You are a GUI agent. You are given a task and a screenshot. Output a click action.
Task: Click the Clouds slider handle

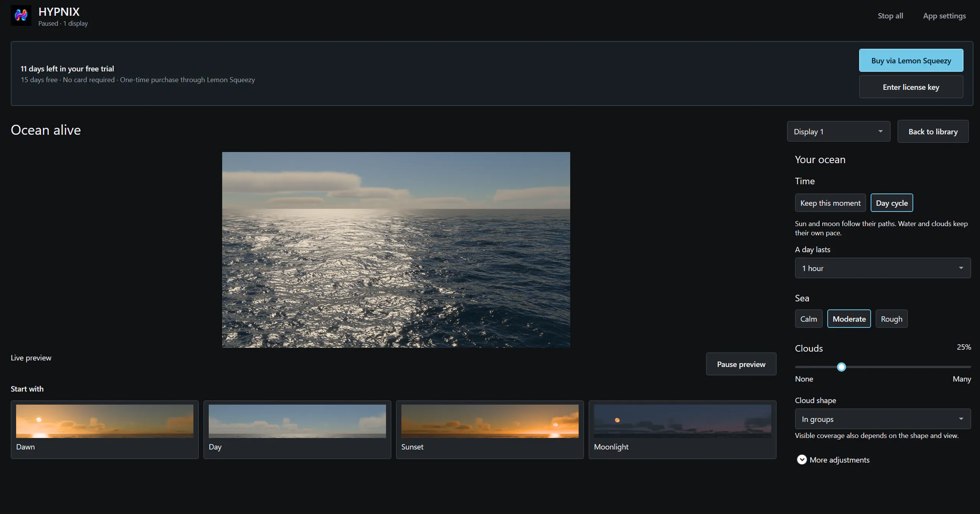841,367
